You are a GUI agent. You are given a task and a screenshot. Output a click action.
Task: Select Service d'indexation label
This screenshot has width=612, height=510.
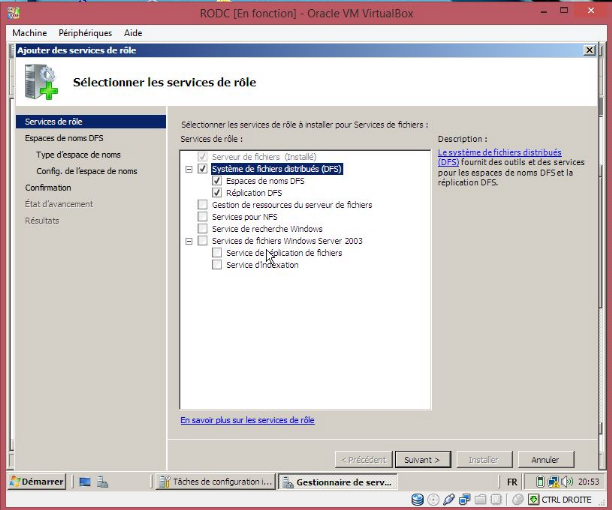pos(262,265)
